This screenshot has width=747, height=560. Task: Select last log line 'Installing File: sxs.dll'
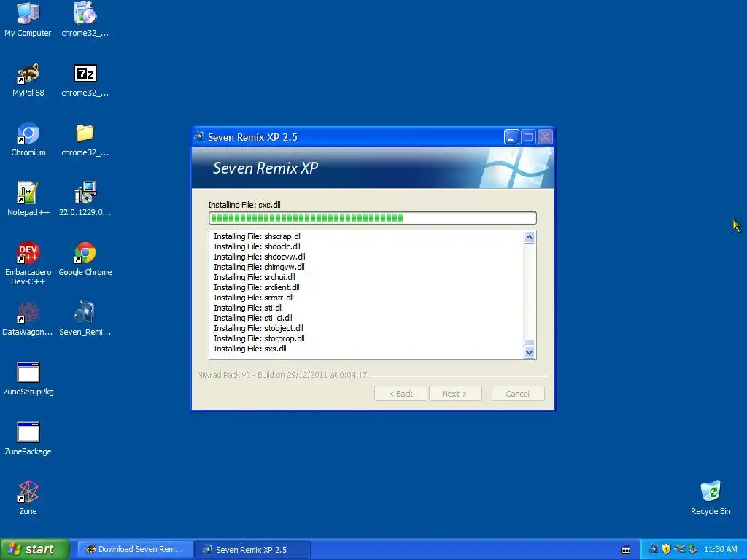(250, 349)
